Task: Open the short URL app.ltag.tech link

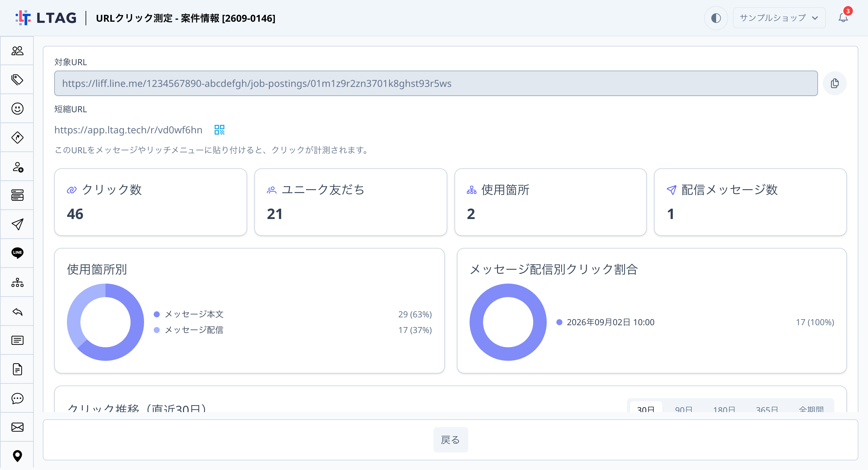Action: (128, 130)
